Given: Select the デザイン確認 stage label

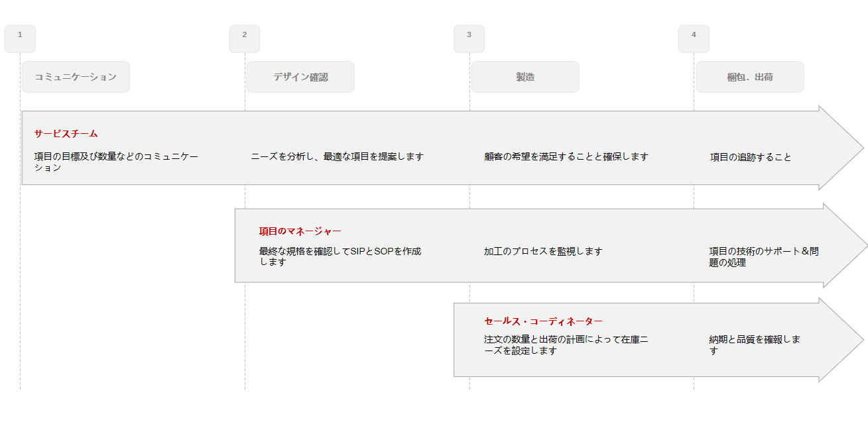Looking at the screenshot, I should click(300, 77).
